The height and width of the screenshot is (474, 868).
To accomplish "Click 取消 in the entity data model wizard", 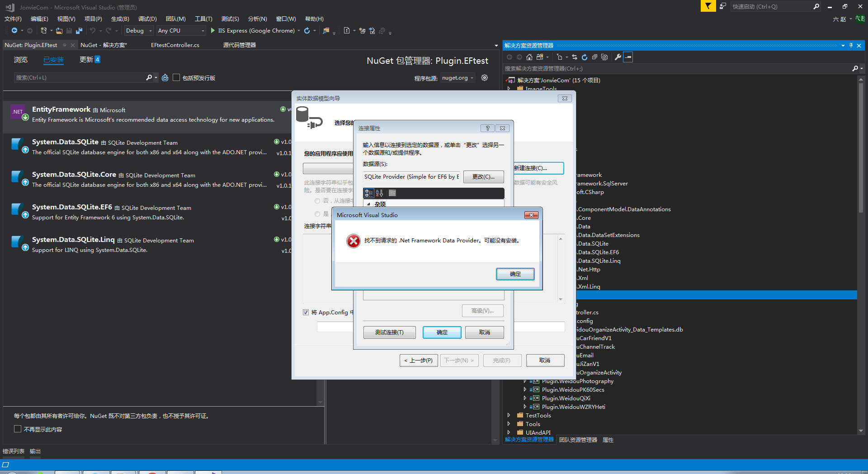I will [545, 360].
